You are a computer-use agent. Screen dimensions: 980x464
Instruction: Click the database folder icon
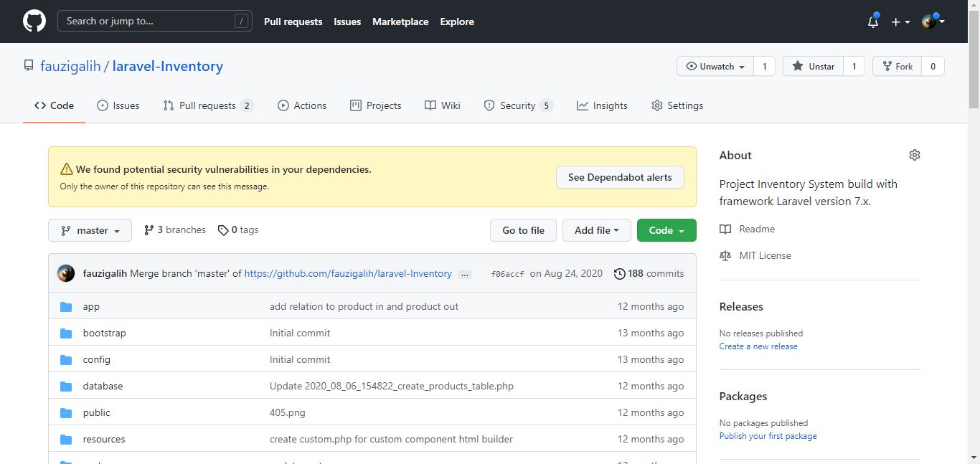(66, 386)
